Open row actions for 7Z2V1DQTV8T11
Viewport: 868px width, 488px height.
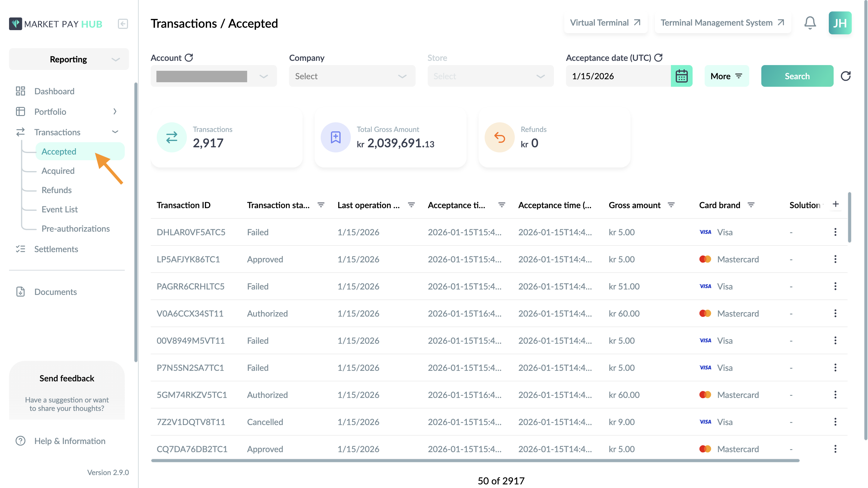835,422
